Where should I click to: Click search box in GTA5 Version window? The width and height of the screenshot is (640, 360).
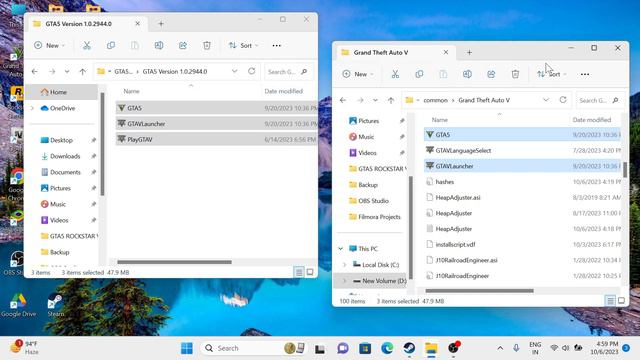(x=289, y=71)
